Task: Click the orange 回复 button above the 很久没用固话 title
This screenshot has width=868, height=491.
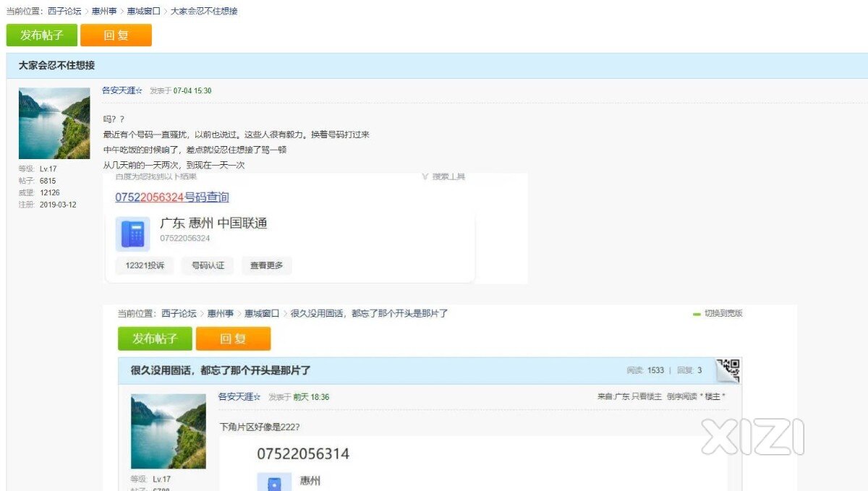Action: [x=233, y=338]
